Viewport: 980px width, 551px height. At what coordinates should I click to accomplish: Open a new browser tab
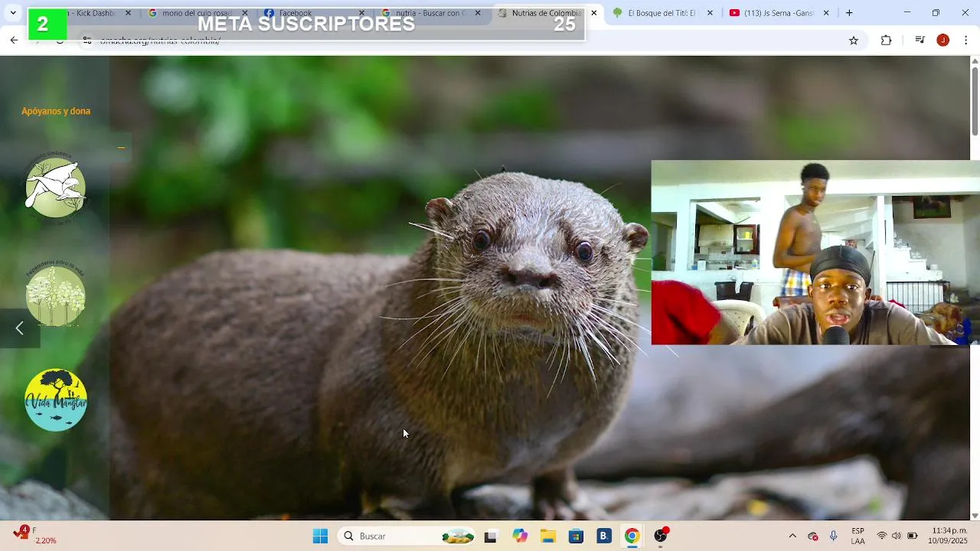click(849, 13)
